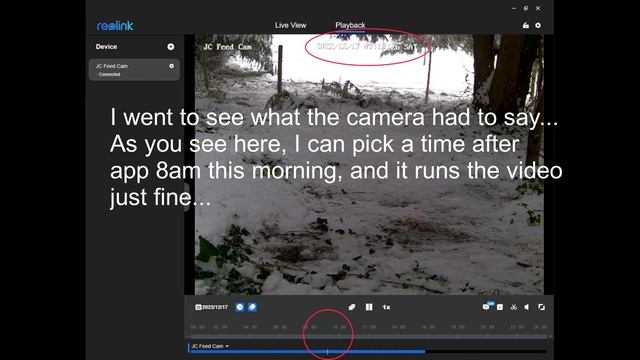
Task: Click the playhead marker on blue timeline
Action: tap(327, 351)
